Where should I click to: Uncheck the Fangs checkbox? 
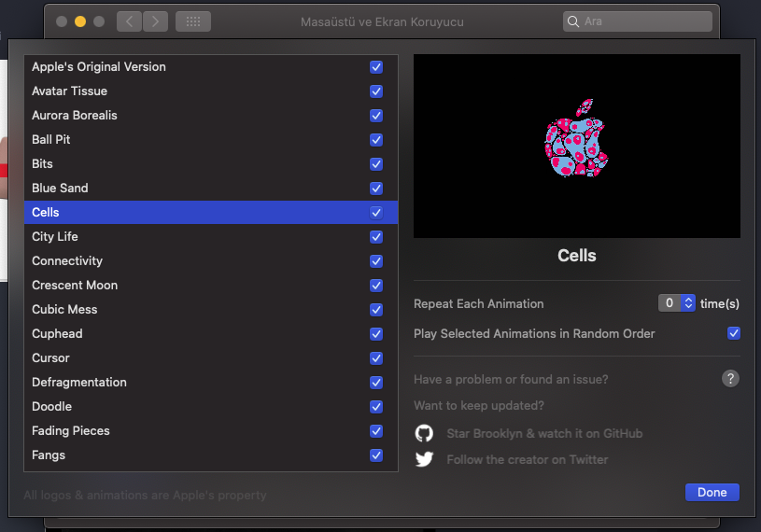(376, 455)
